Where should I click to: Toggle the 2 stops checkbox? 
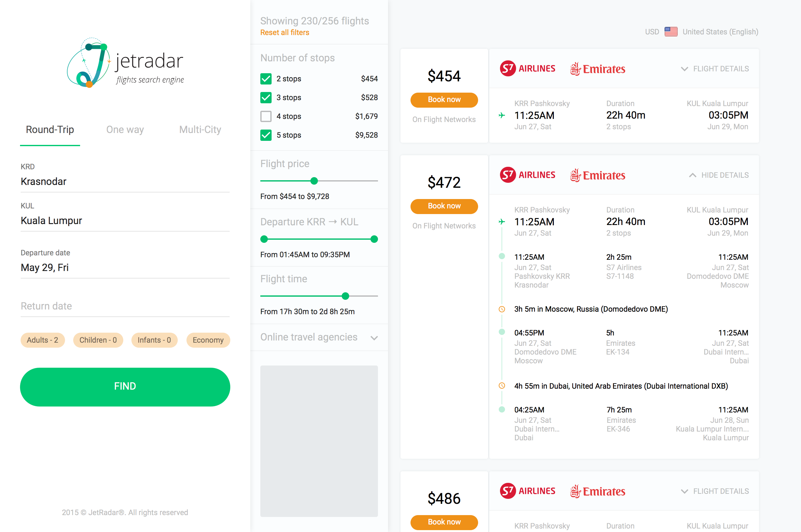(266, 79)
